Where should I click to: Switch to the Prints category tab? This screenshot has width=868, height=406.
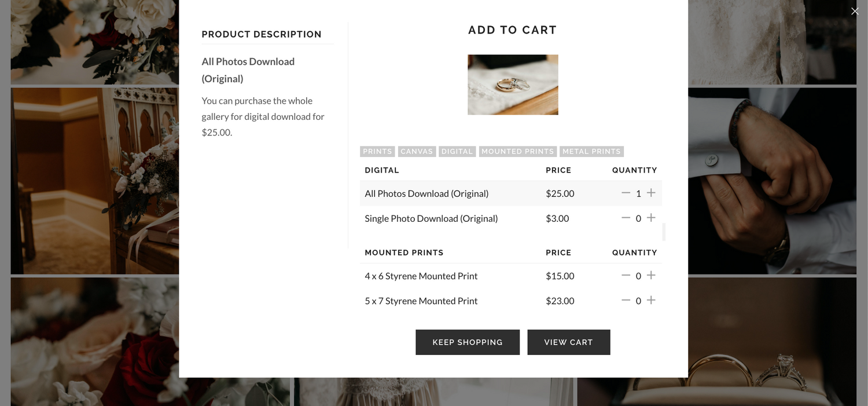tap(377, 151)
